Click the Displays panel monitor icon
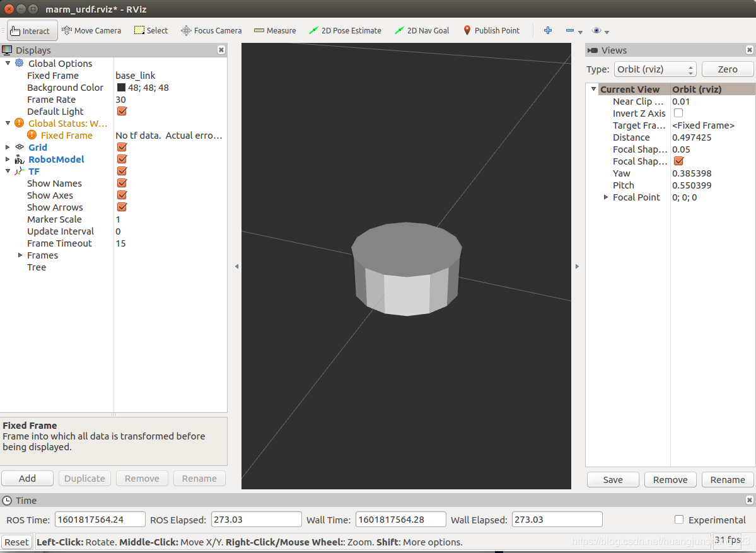The height and width of the screenshot is (553, 756). click(7, 50)
